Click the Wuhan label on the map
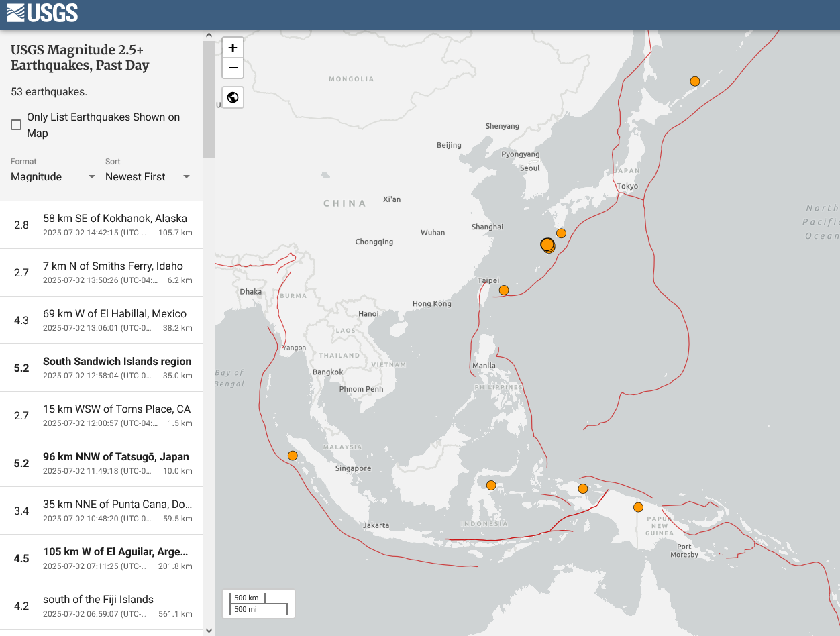 [x=433, y=233]
